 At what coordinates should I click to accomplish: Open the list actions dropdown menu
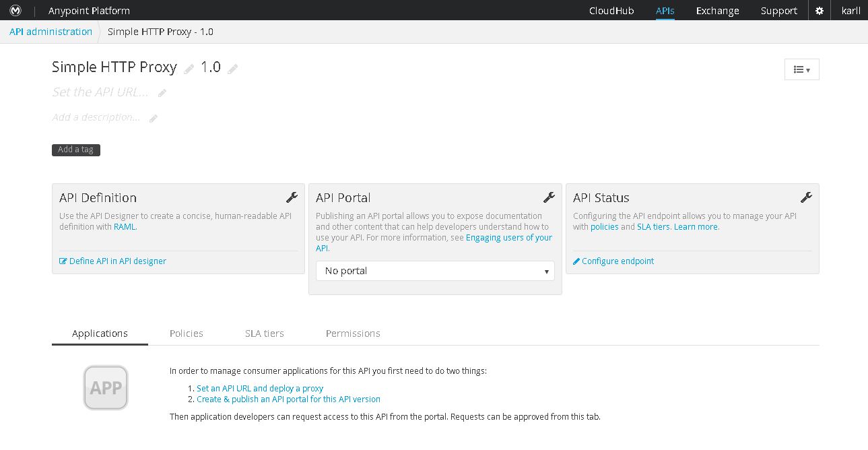[801, 69]
